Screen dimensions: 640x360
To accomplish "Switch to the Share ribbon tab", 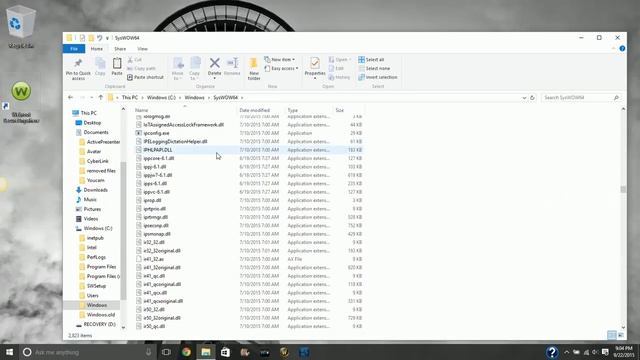I will point(120,49).
